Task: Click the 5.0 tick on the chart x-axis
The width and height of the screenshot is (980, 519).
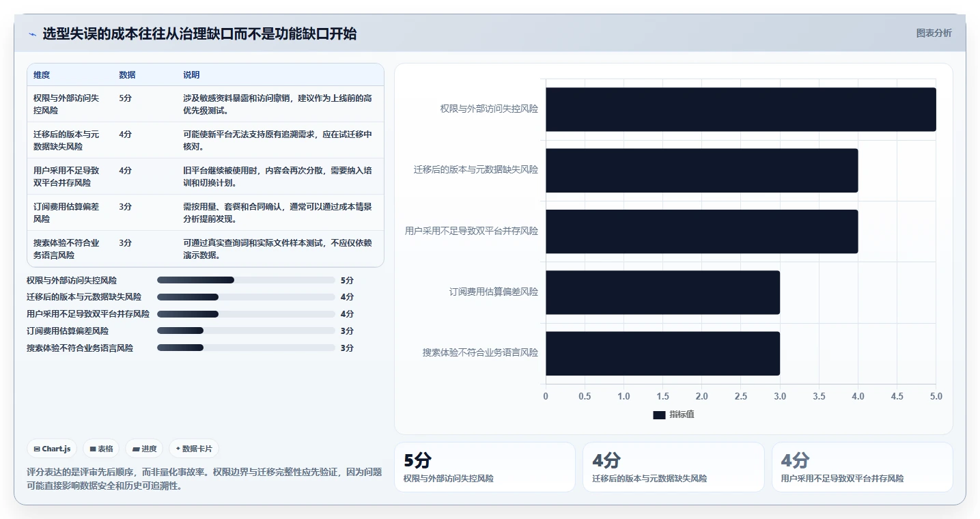Action: [936, 396]
